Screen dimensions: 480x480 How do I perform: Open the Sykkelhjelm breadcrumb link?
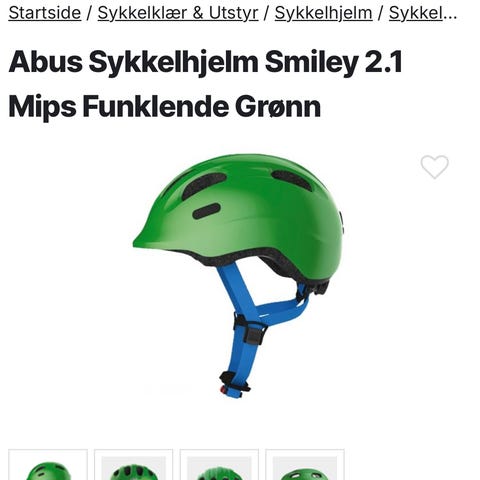pos(323,13)
